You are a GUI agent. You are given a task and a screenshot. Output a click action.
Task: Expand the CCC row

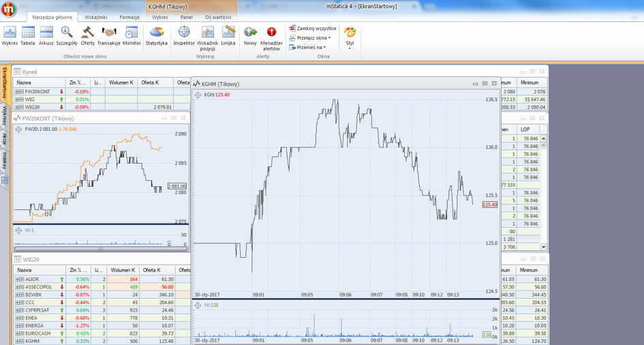(x=17, y=303)
